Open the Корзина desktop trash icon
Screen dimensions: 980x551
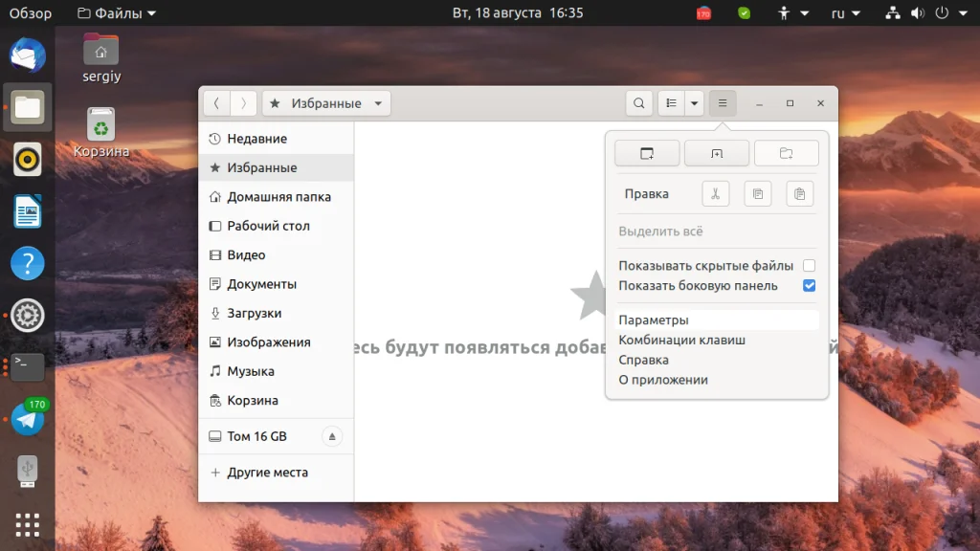click(101, 132)
